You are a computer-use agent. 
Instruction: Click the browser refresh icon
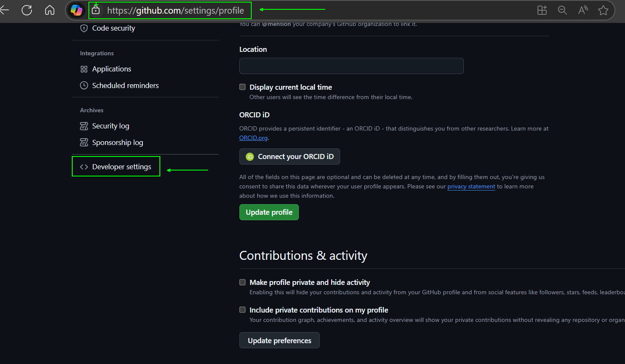(x=27, y=10)
